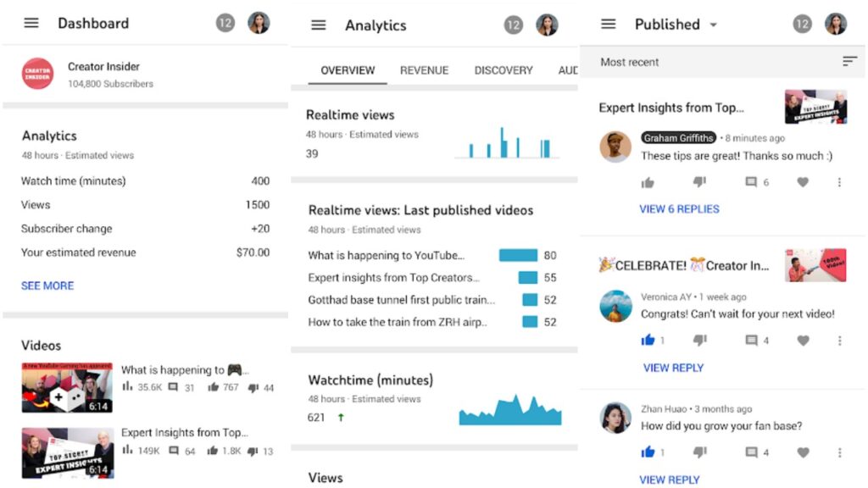Image resolution: width=868 pixels, height=488 pixels.
Task: Open more options for Zhan Huao's comment
Action: (x=839, y=452)
